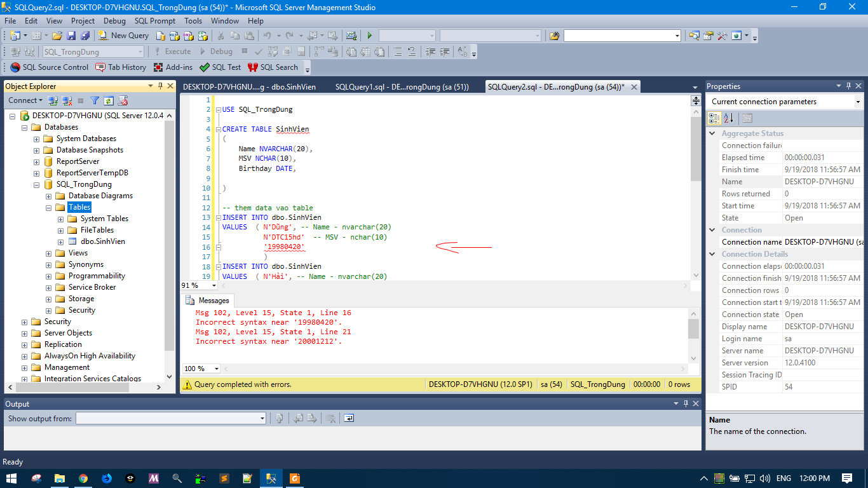
Task: Click the Analysis Services MDX Query icon
Action: pyautogui.click(x=173, y=36)
